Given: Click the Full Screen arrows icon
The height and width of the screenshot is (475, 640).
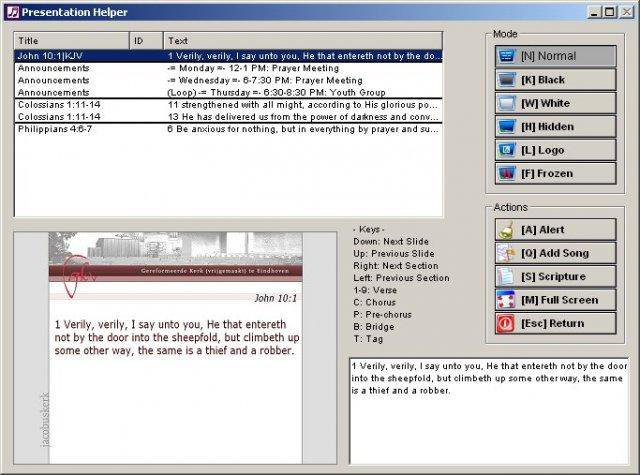Looking at the screenshot, I should (x=507, y=300).
